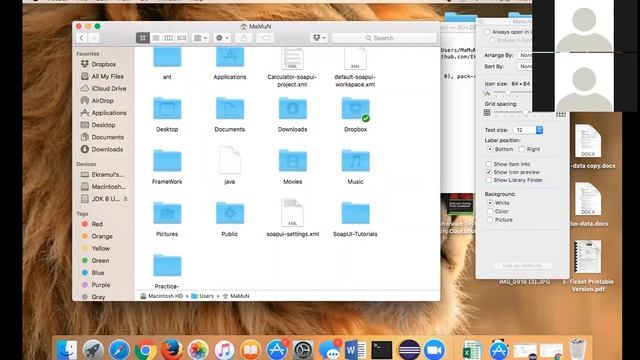640x360 pixels.
Task: Click Macintosh HD in the path bar
Action: pyautogui.click(x=162, y=296)
